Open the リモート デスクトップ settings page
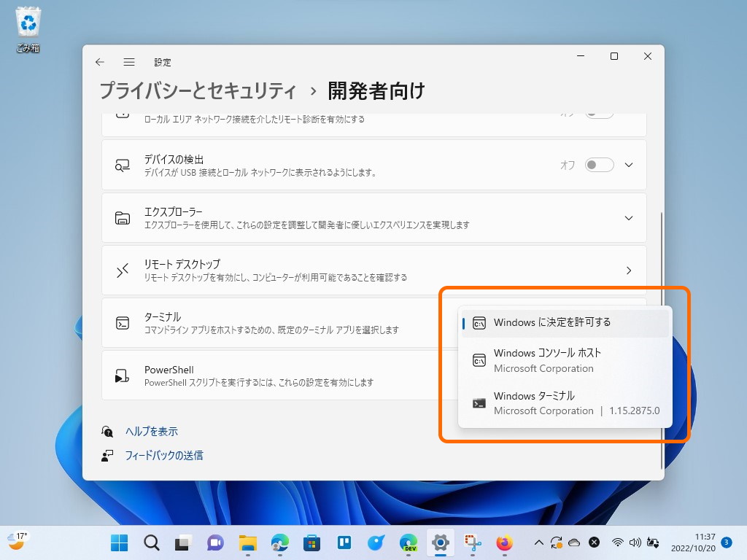Viewport: 747px width, 560px height. [x=627, y=270]
